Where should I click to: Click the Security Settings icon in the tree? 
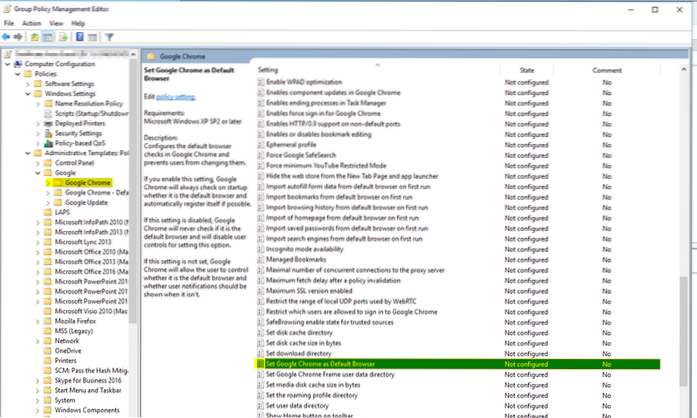[48, 132]
